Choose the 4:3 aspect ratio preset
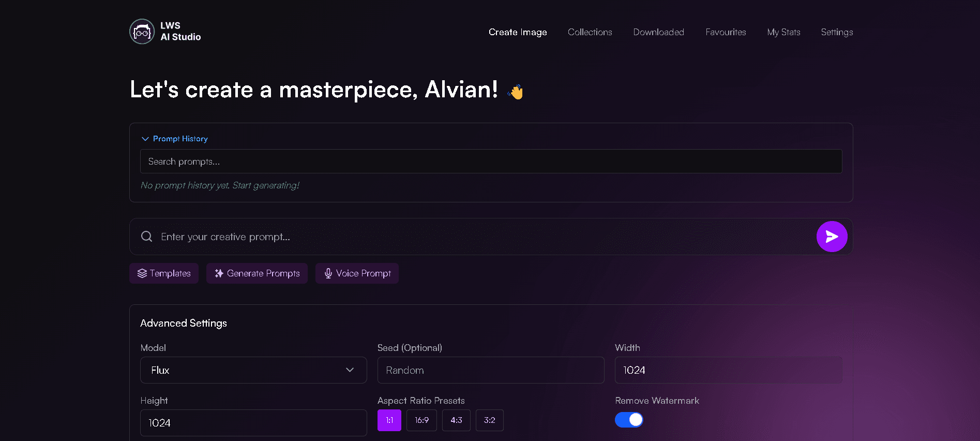980x441 pixels. point(456,420)
